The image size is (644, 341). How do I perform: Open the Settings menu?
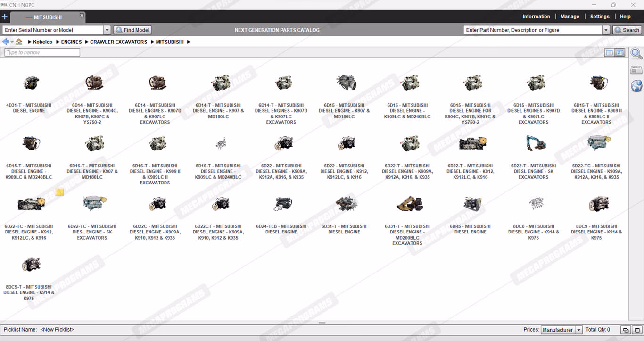click(600, 17)
